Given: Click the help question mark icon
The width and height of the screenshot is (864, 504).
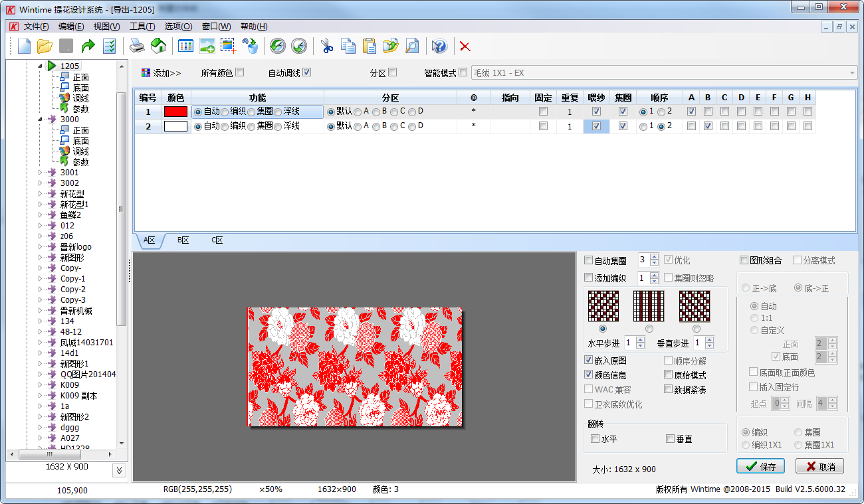Looking at the screenshot, I should [439, 46].
